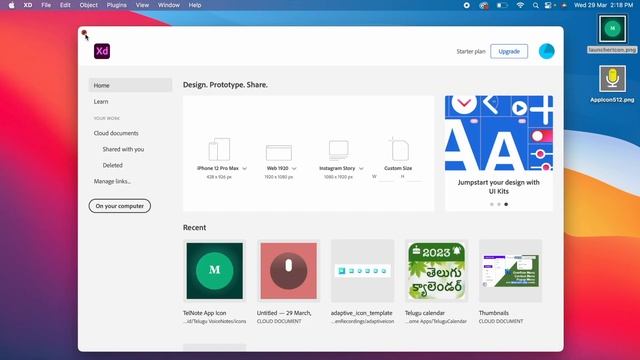Click the 'adaptive_icon_template' file name
The width and height of the screenshot is (640, 360).
coord(362,313)
